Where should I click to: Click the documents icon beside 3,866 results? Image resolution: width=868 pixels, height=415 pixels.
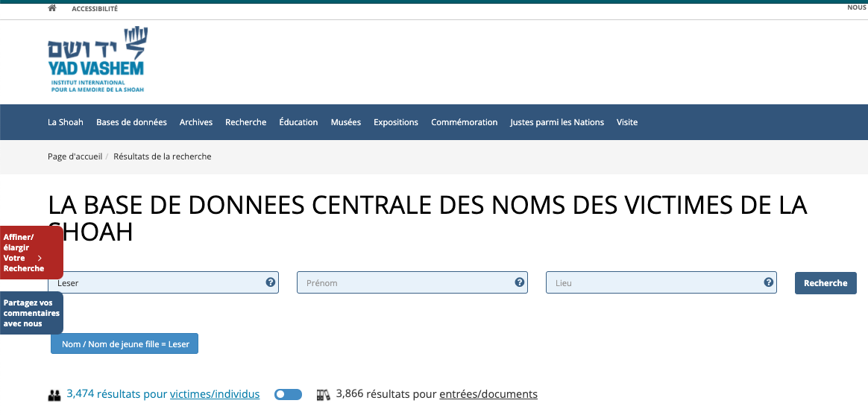323,395
